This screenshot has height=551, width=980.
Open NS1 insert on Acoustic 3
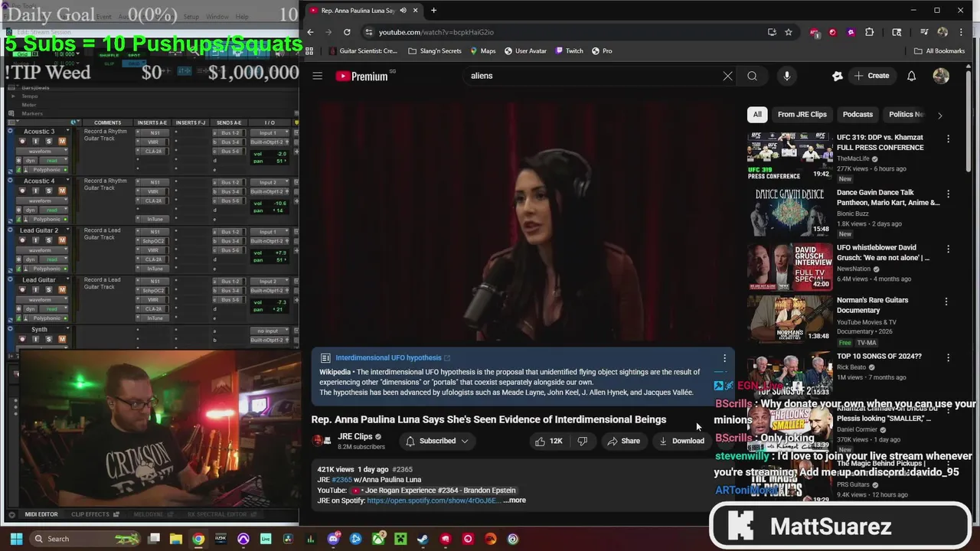153,133
